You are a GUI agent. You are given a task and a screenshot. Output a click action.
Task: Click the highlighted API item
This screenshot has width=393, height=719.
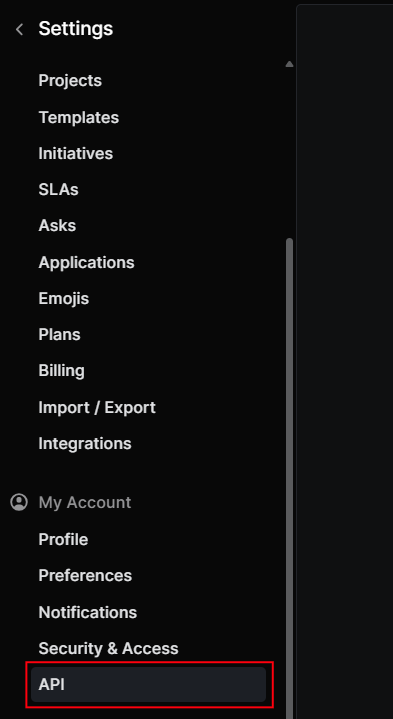[x=149, y=685]
